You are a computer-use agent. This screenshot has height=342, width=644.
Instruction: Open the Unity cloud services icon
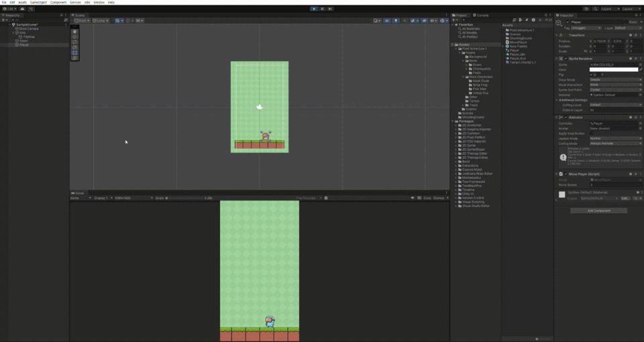coord(22,9)
